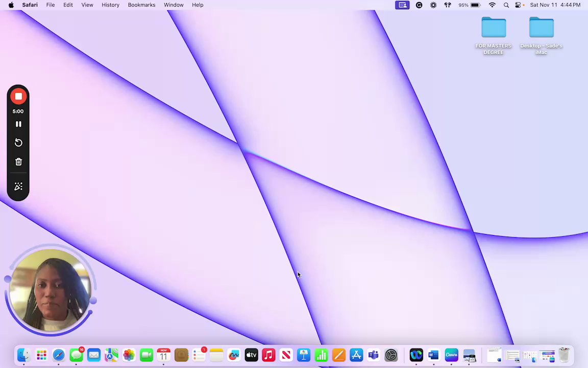Screen dimensions: 588x368
Task: Open Apple TV from the Dock
Action: coord(251,355)
